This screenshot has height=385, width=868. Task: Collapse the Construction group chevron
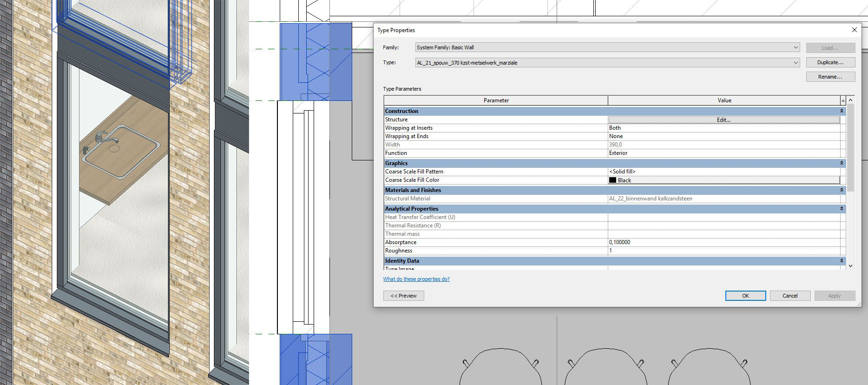841,111
